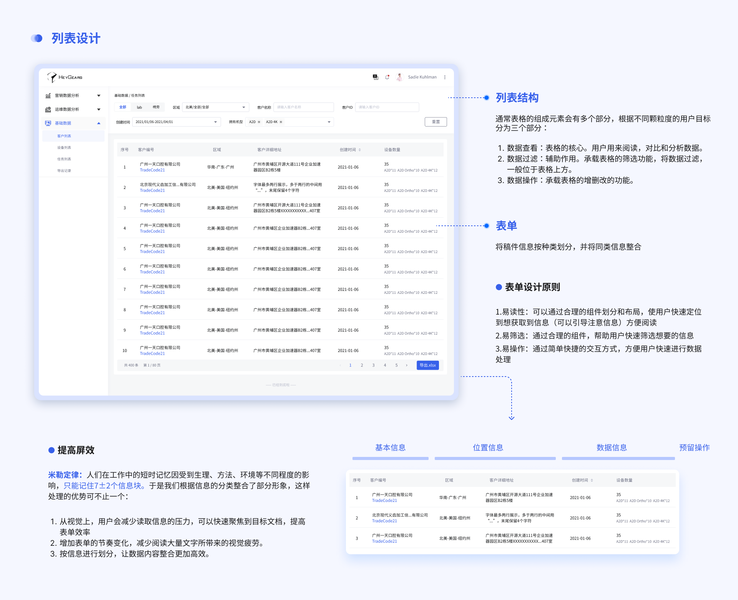Select the last sidebar submenu item 导出记录
Screen dimensions: 738x600
(x=64, y=171)
